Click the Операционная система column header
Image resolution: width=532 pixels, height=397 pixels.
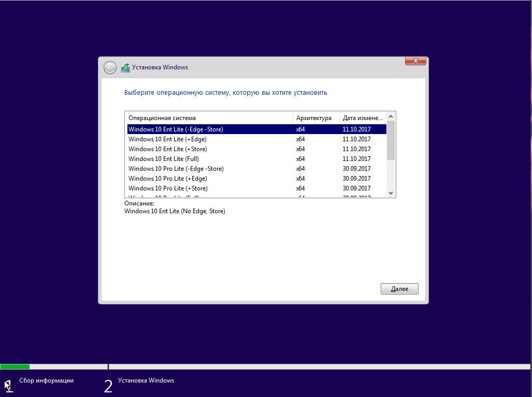[209, 118]
